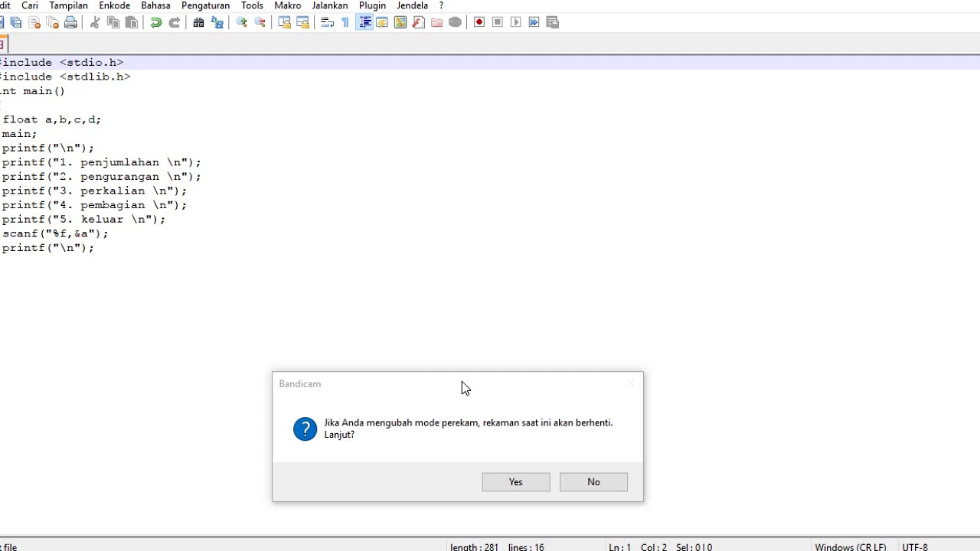Click the 'main;' code line

(19, 134)
